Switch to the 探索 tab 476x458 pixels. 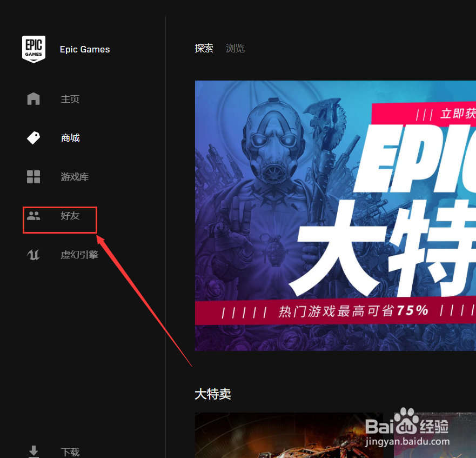pyautogui.click(x=204, y=48)
